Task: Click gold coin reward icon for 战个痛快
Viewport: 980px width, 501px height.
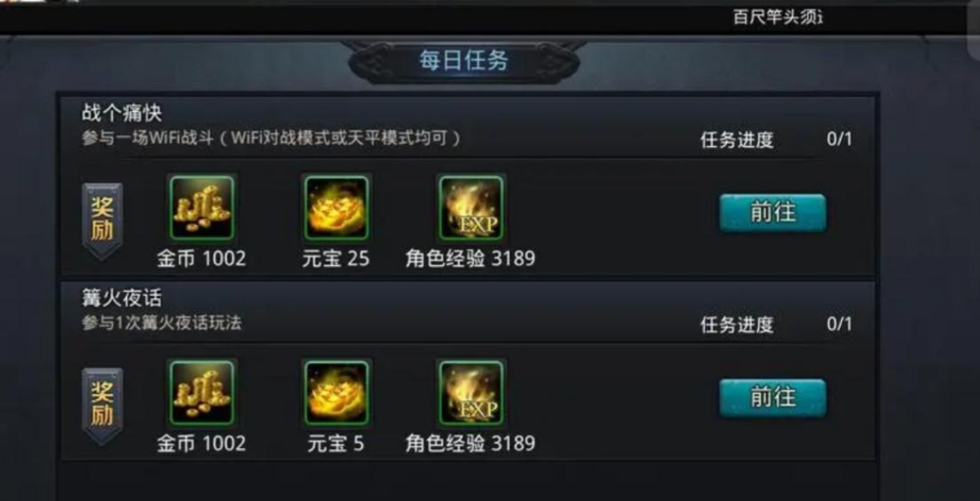Action: coord(202,208)
